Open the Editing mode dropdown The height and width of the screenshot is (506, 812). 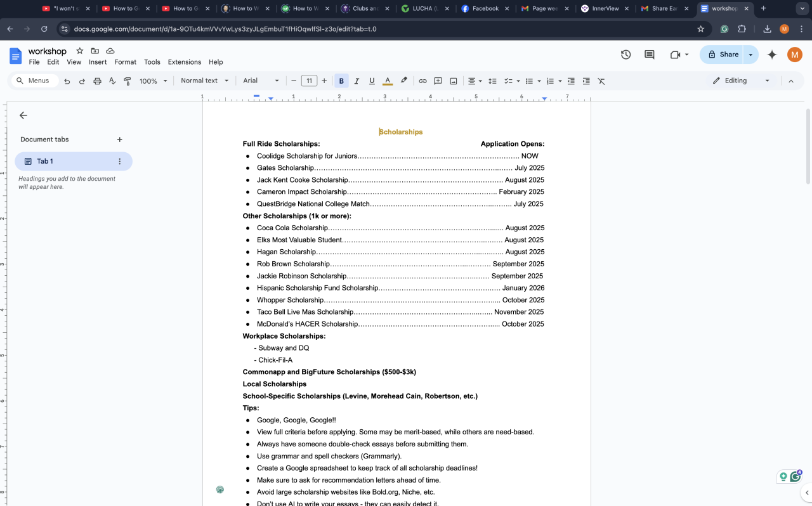741,81
